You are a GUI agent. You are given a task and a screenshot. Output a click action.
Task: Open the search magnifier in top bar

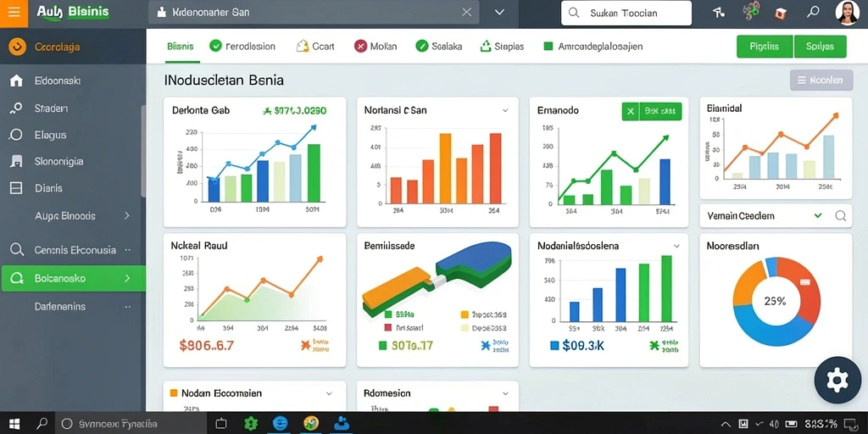813,12
